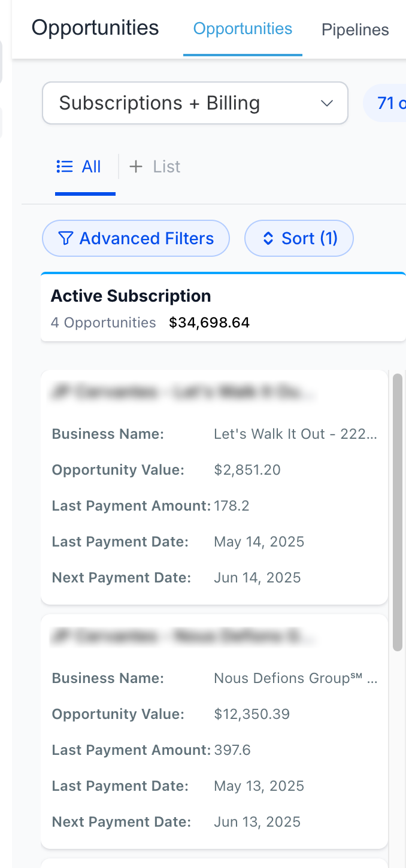
Task: Add a new List view
Action: click(155, 166)
